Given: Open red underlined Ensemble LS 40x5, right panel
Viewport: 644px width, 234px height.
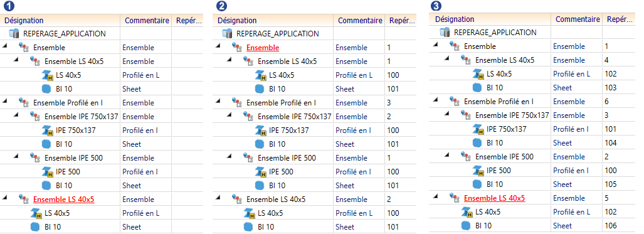Looking at the screenshot, I should coord(495,198).
